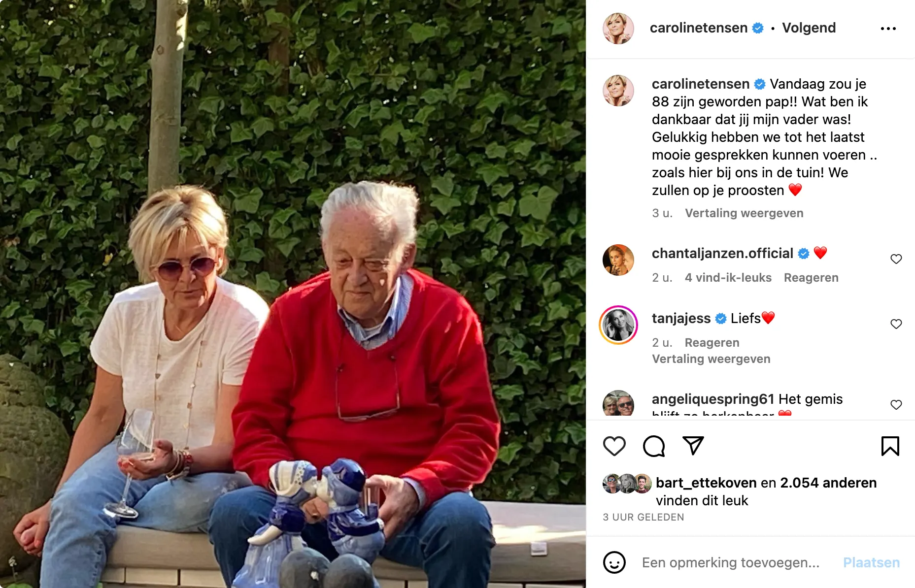Reply to chantaljanzen.official's comment

click(811, 278)
